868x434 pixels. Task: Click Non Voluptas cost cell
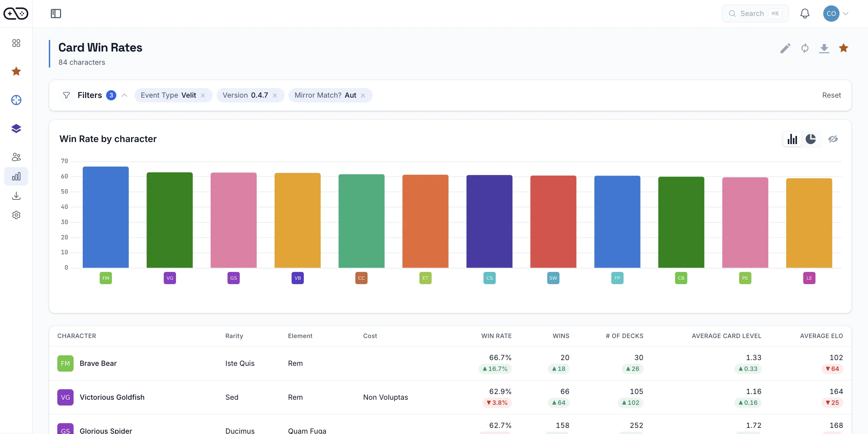(x=386, y=397)
